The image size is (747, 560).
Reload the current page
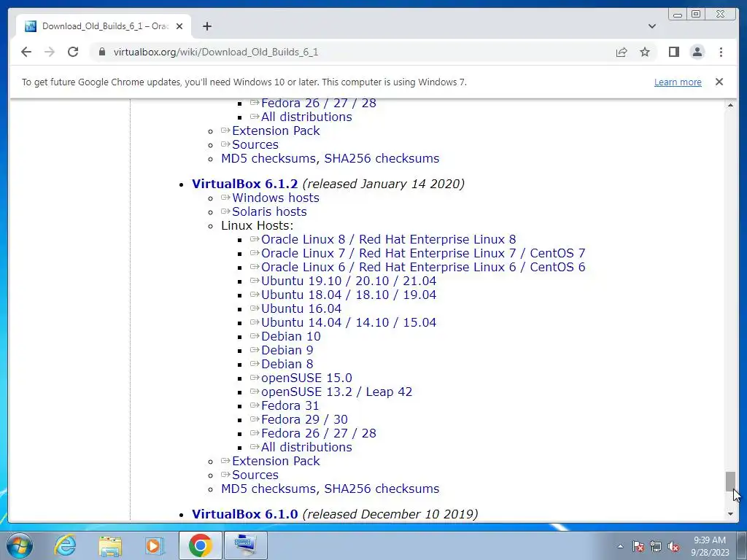(x=73, y=52)
